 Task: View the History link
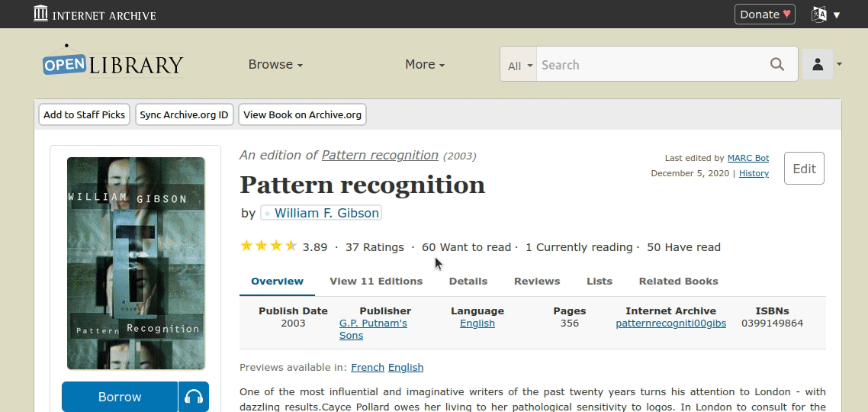754,173
